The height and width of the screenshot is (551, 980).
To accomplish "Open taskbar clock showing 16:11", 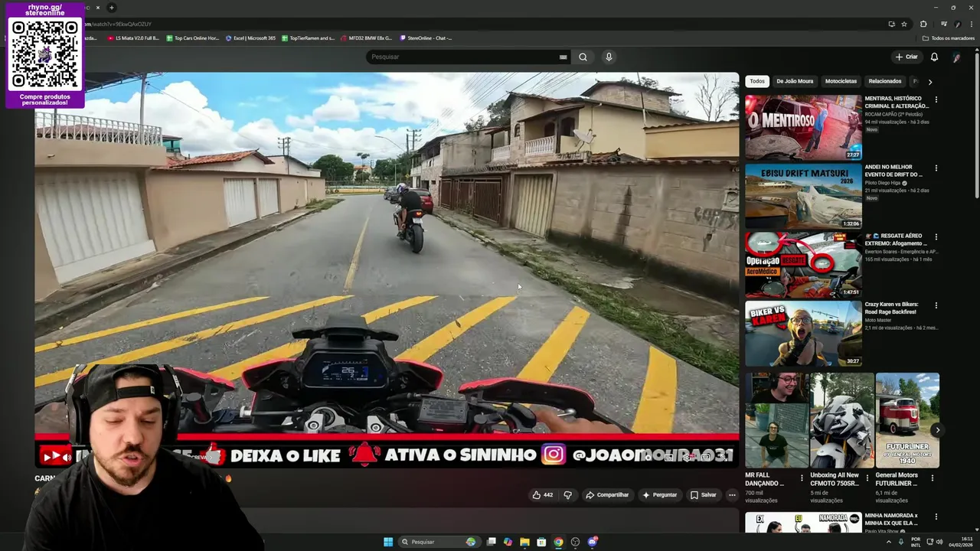I will click(960, 542).
